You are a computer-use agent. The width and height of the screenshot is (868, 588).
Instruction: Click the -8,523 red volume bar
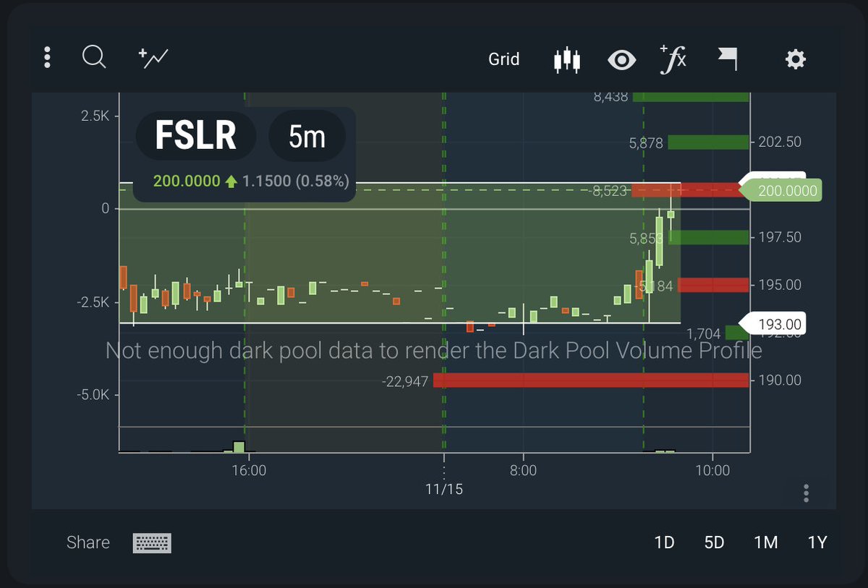point(690,190)
